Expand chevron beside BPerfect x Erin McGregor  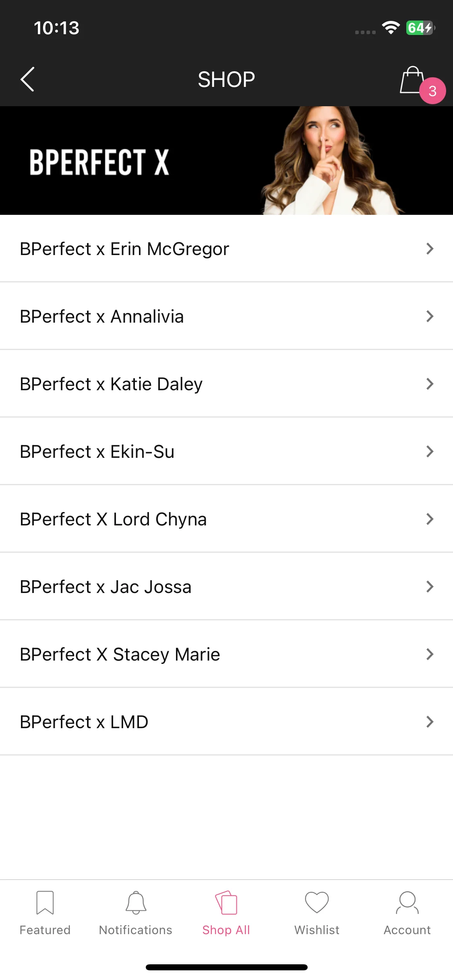[x=430, y=249]
